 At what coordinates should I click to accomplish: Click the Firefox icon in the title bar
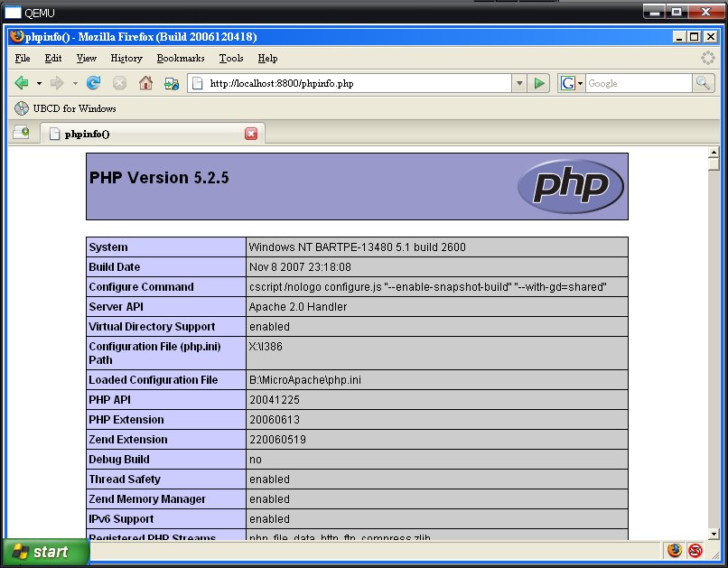(17, 36)
